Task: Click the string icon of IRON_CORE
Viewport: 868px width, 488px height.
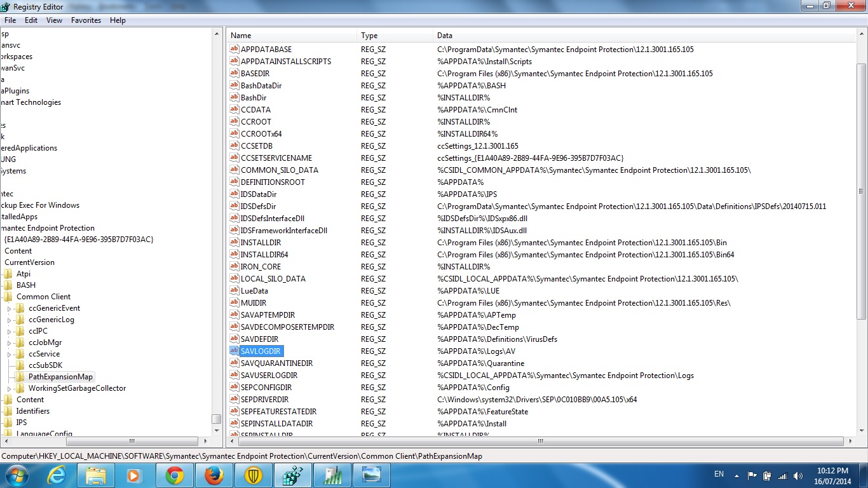Action: (234, 266)
